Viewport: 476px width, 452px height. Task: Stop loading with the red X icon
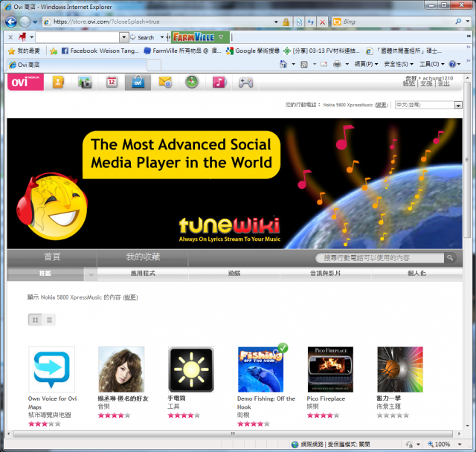322,22
